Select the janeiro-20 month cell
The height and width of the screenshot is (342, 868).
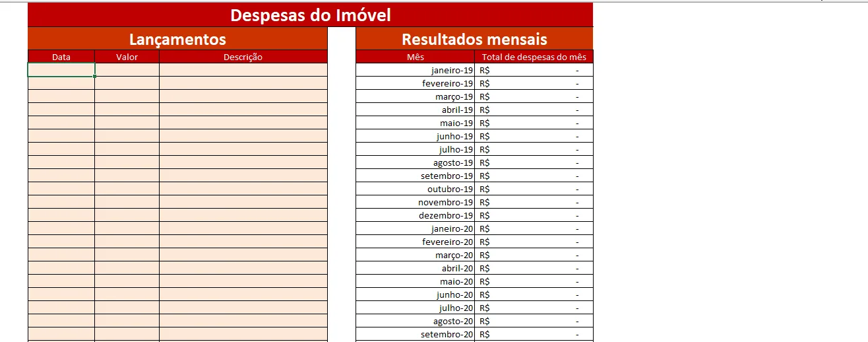pyautogui.click(x=416, y=228)
